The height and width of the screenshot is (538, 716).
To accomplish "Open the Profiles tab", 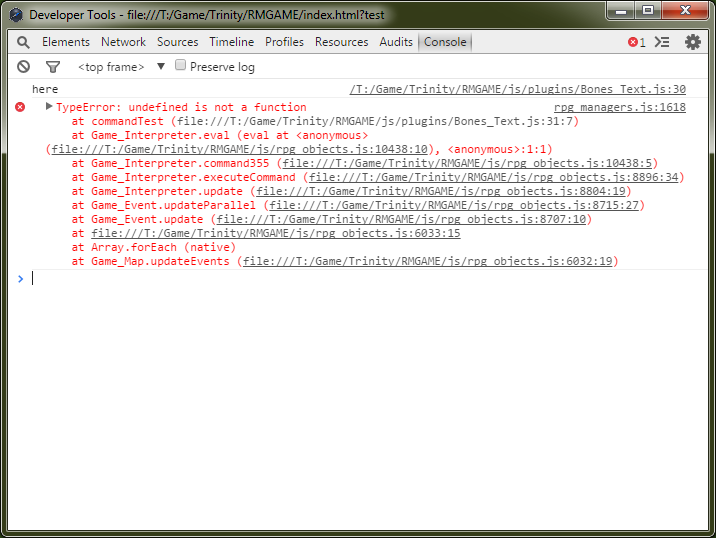I will pos(284,42).
